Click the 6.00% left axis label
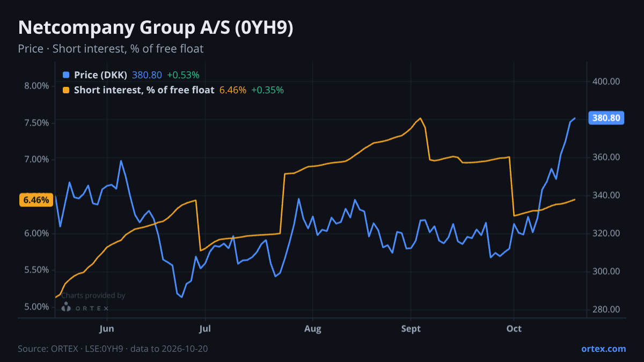Viewport: 644px width, 362px height. coord(37,233)
